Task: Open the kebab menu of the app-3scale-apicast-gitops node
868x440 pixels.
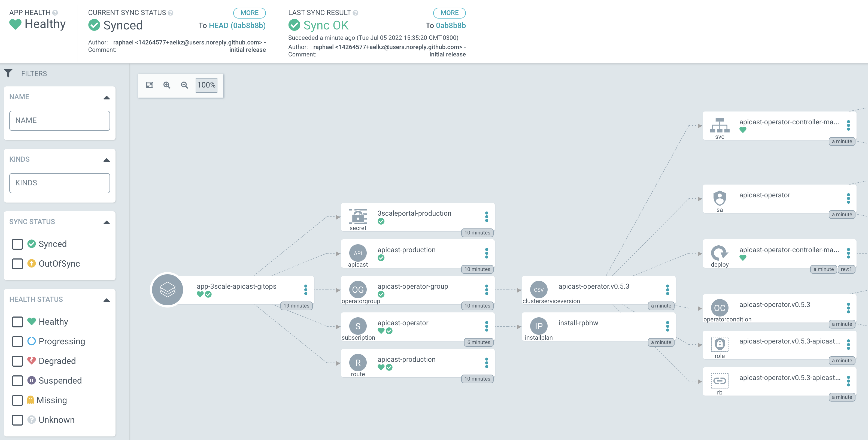Action: click(x=306, y=290)
